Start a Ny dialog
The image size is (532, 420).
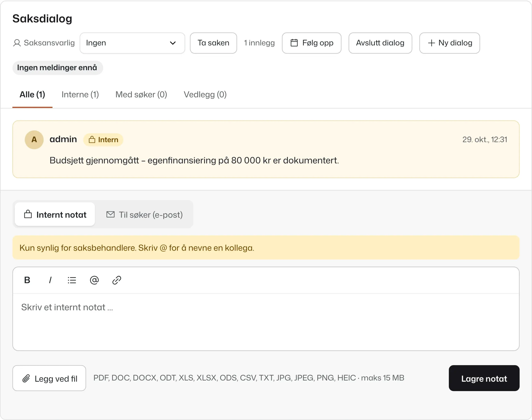coord(449,43)
